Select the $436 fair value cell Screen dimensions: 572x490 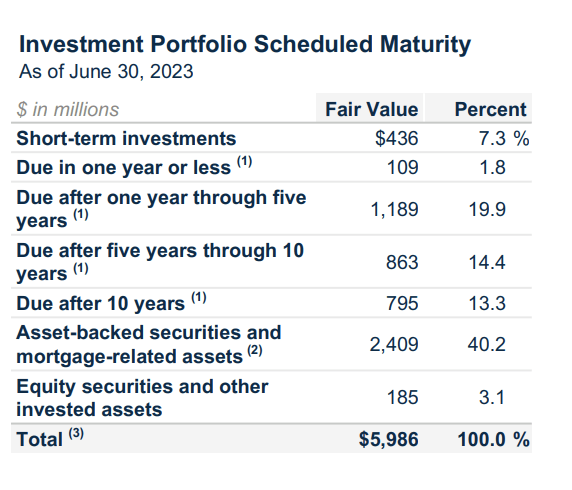pyautogui.click(x=397, y=139)
